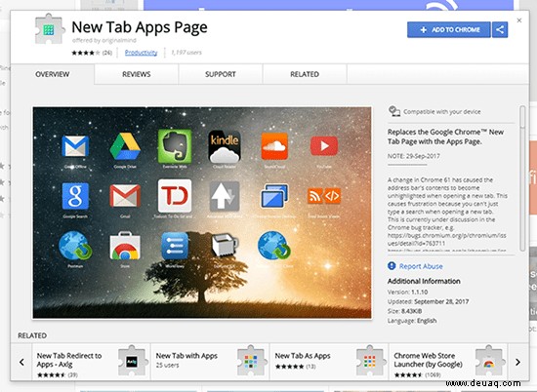
Task: Click the Postman globe icon
Action: [x=75, y=246]
